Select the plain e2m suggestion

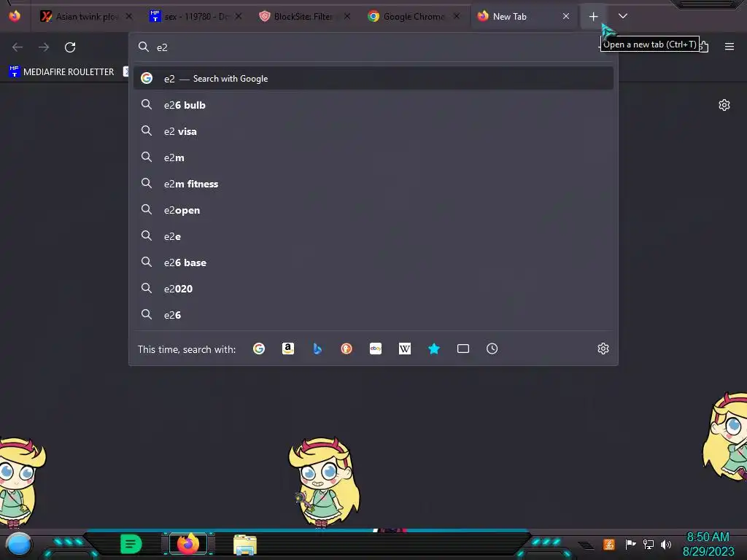coord(373,157)
